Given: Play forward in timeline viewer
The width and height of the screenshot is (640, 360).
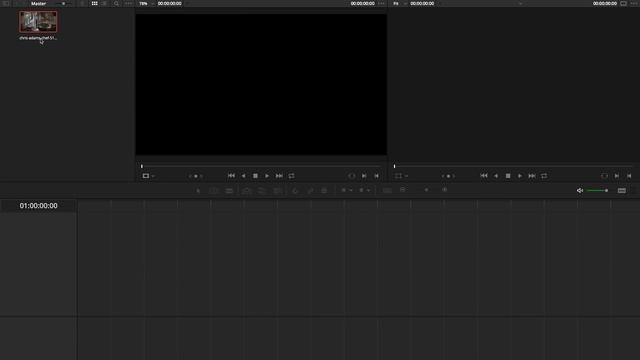Looking at the screenshot, I should (x=520, y=176).
